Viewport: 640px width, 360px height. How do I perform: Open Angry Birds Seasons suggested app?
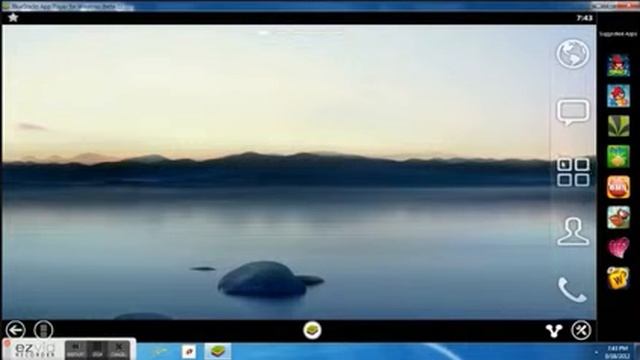click(618, 96)
